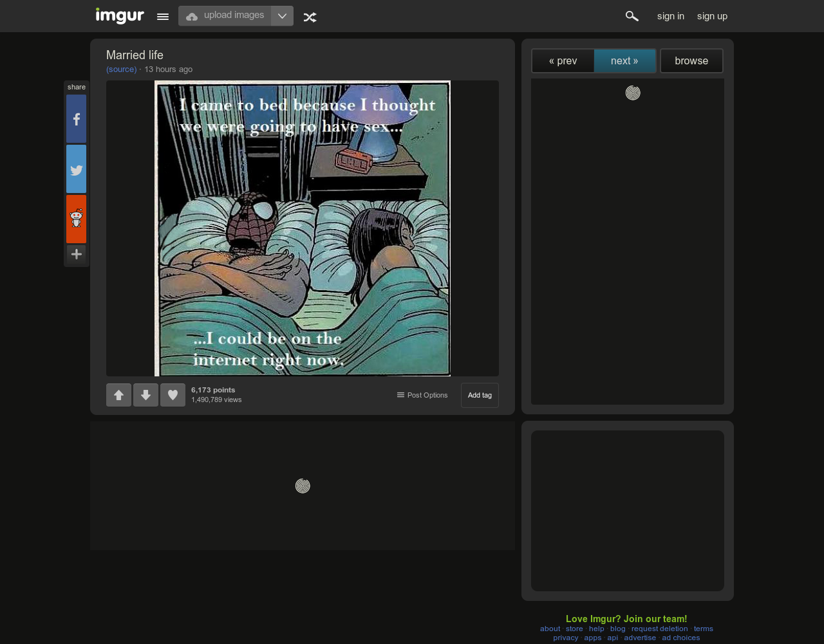Open the store footer link

point(574,629)
